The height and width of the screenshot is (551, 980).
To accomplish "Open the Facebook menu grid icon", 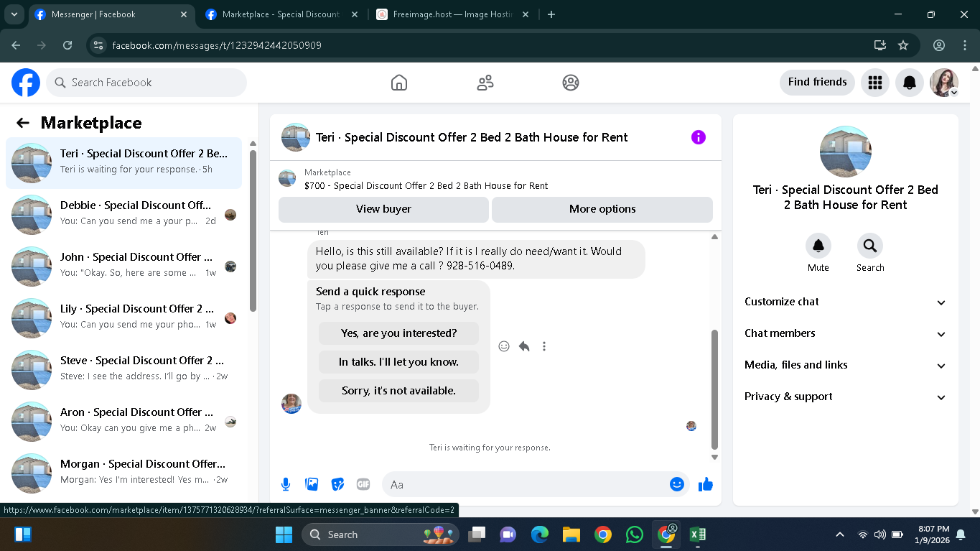I will click(874, 83).
